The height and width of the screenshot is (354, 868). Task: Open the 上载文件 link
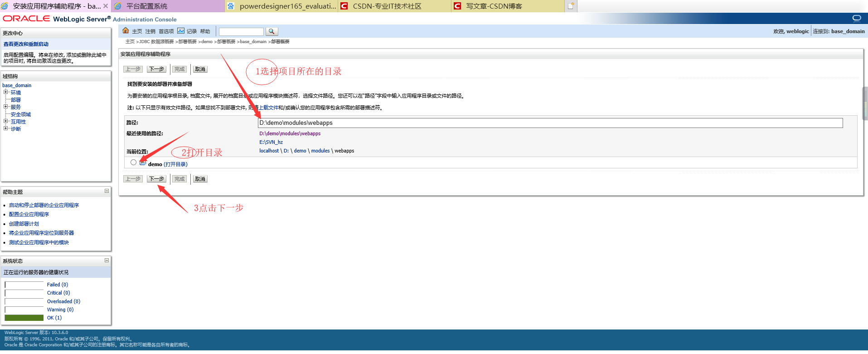pyautogui.click(x=268, y=108)
